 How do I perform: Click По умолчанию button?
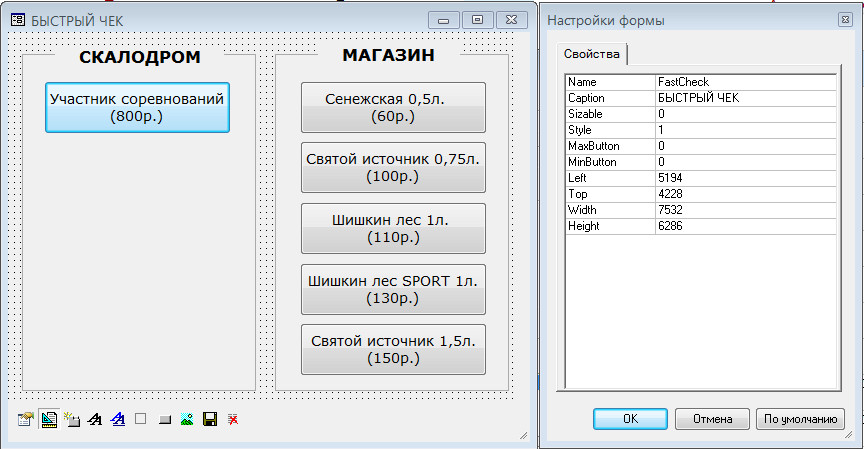tap(800, 419)
